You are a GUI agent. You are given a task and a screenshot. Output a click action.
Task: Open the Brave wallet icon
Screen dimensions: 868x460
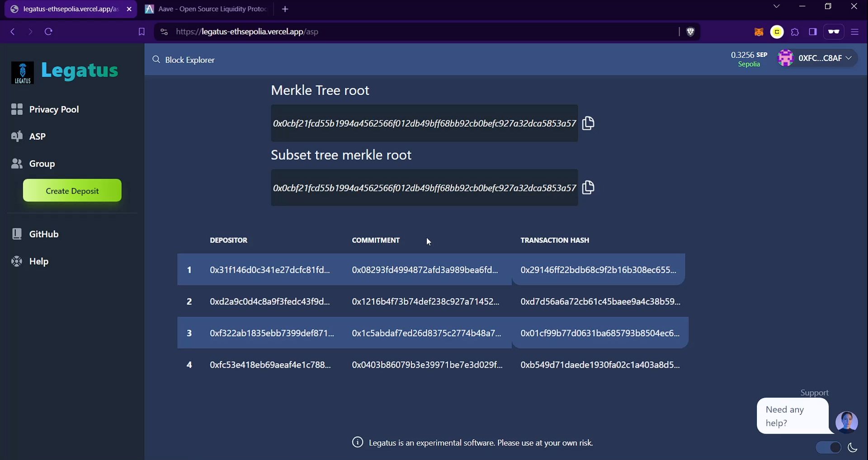834,32
